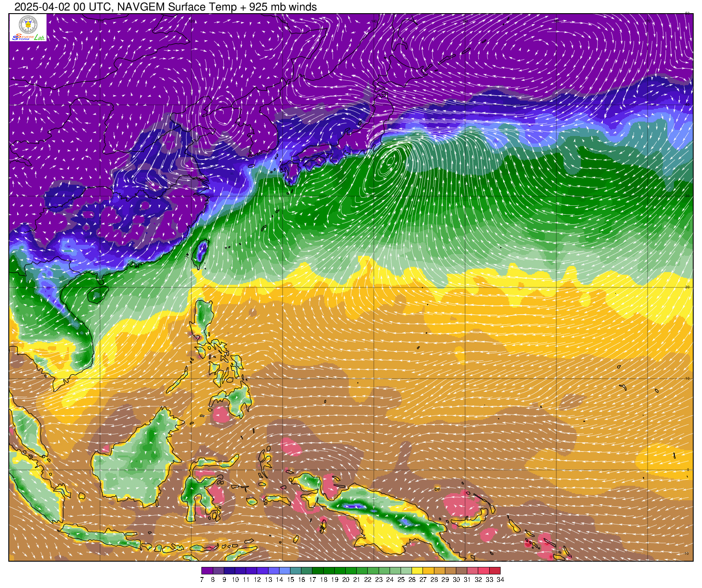Pick the teal swatch starting at 15

coord(296,570)
